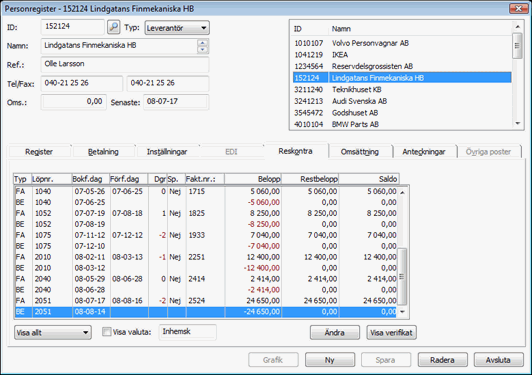The width and height of the screenshot is (532, 375).
Task: Select Volvo Personvagnar AB in the list
Action: coord(402,43)
